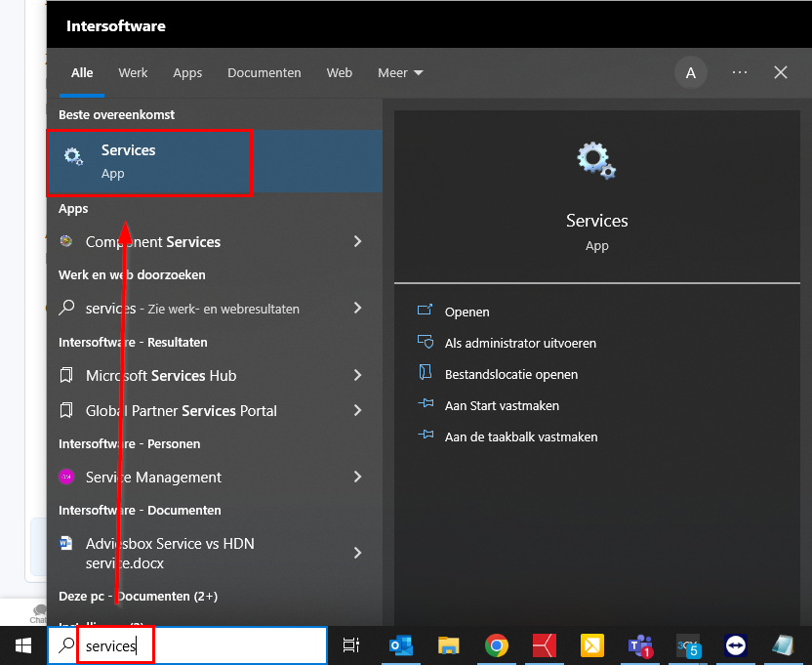The image size is (812, 665).
Task: Click the Bestandslocatie folder icon
Action: tap(426, 372)
